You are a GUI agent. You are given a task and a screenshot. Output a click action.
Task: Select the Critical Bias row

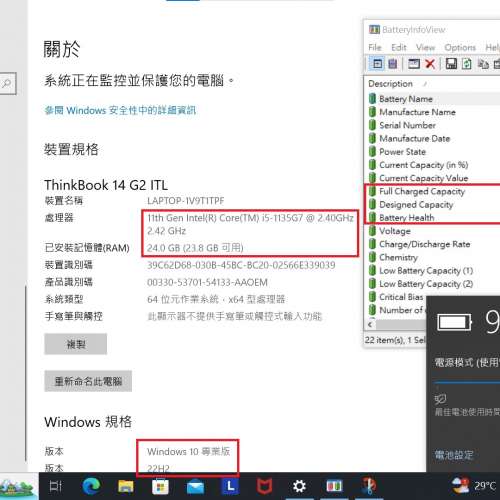(x=396, y=297)
